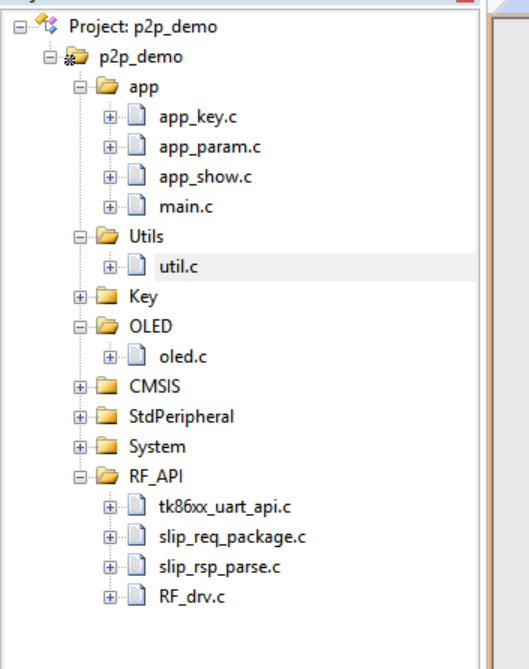Select slip_rsp_parse.c in the tree
Viewport: 529px width, 669px height.
coord(220,567)
